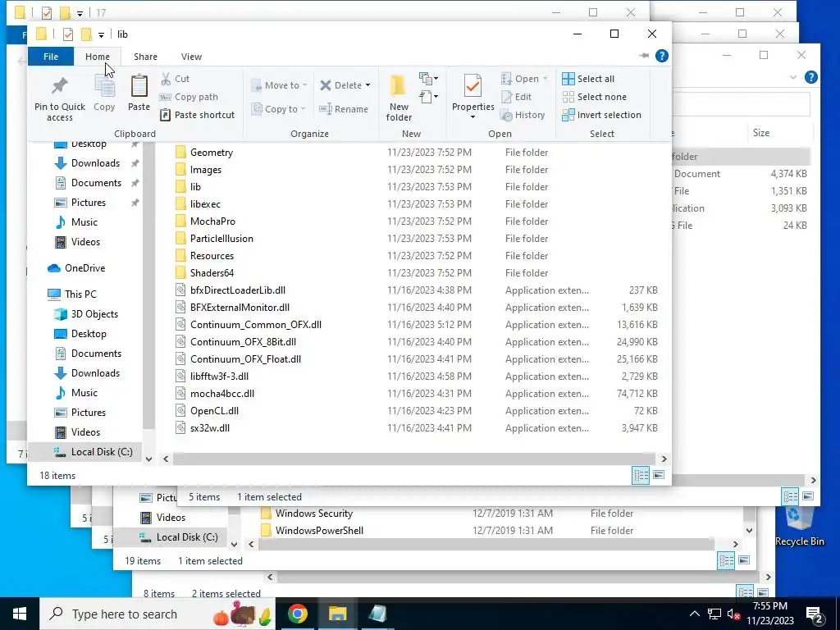Open OneDrive in navigation pane
The height and width of the screenshot is (630, 840).
tap(84, 268)
